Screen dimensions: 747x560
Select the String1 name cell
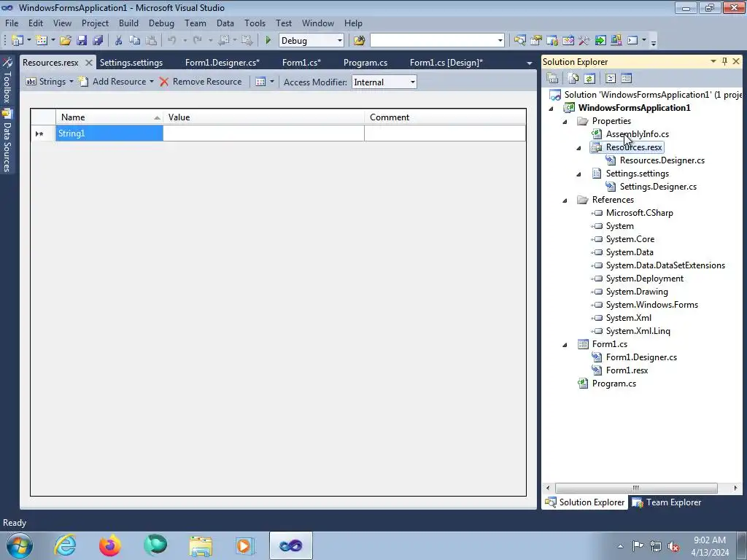click(109, 133)
